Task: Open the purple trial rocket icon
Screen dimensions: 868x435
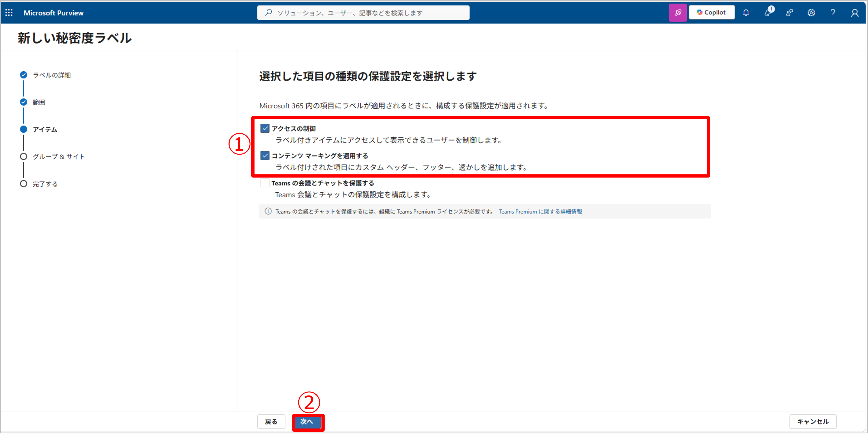Action: tap(678, 13)
